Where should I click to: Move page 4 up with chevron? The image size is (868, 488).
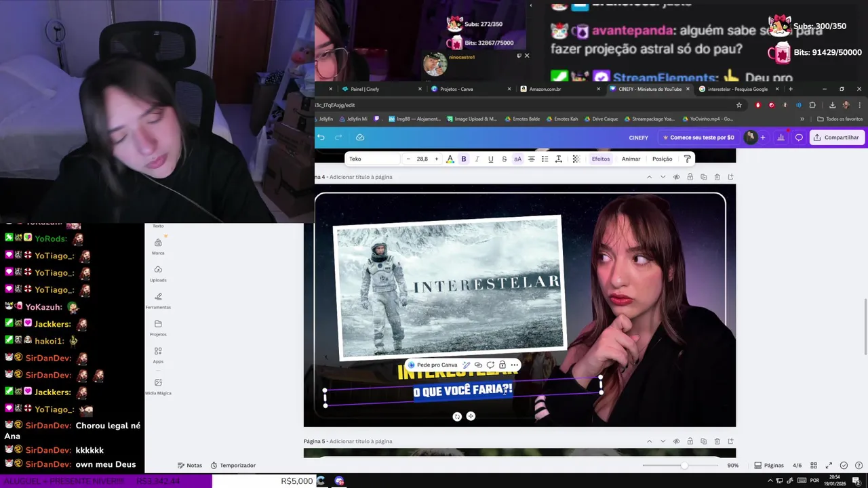[x=649, y=177]
